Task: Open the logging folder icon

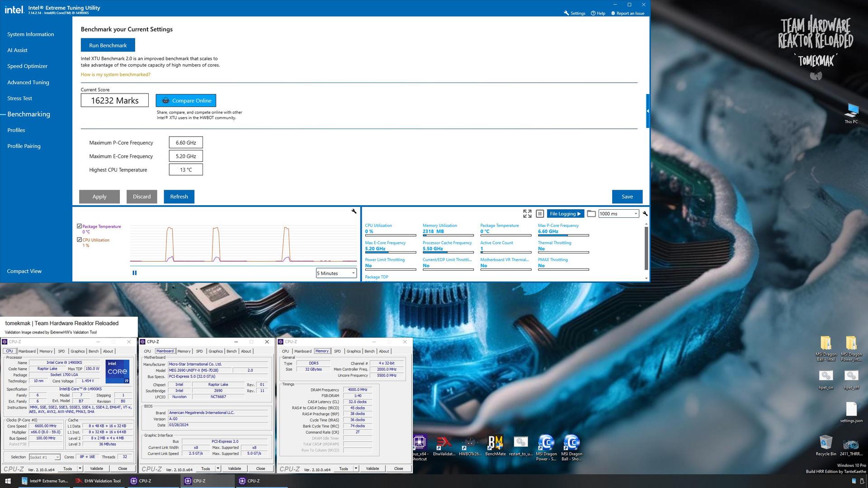Action: 591,214
